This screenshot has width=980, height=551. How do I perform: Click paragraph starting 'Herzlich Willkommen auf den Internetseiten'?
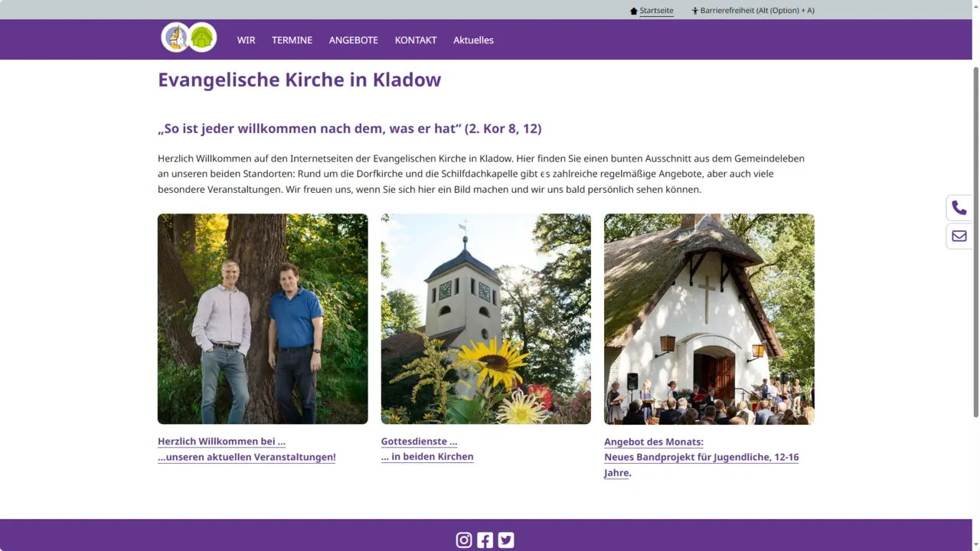click(x=481, y=174)
